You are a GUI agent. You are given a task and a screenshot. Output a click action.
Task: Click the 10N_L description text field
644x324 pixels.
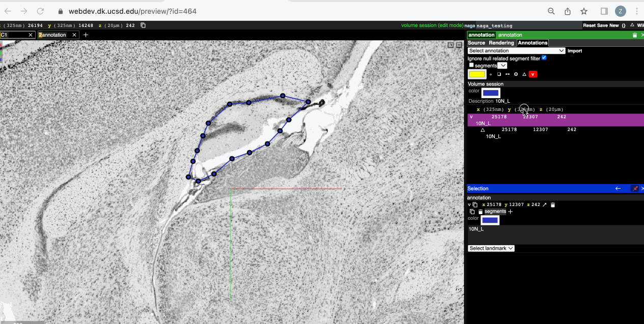pyautogui.click(x=555, y=234)
